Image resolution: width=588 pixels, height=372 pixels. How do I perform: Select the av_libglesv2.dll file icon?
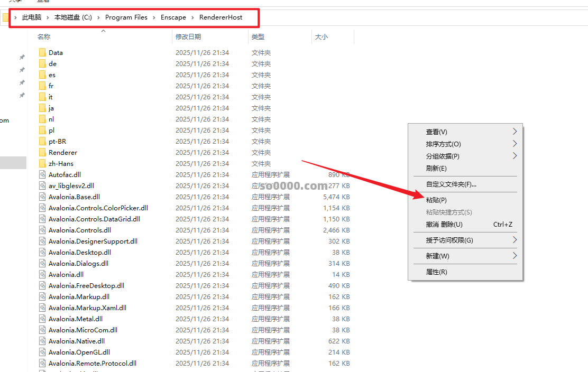(x=42, y=185)
